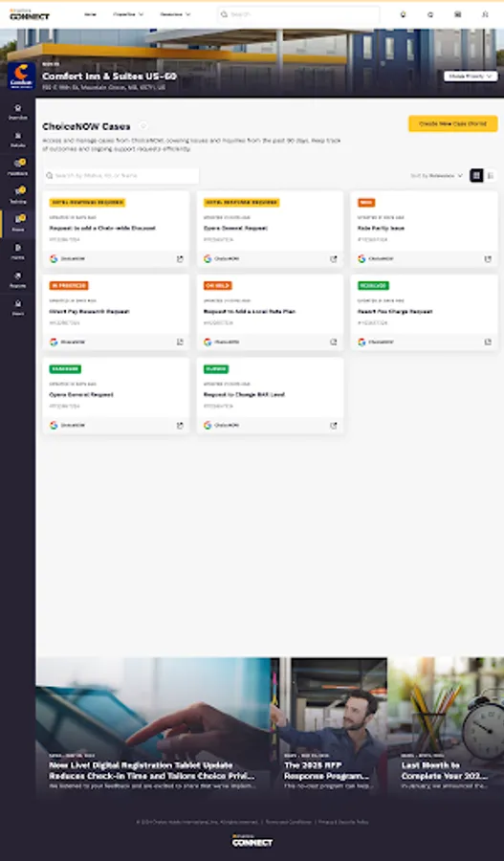Click the global search box in the header
Viewport: 504px width, 861px height.
(298, 14)
